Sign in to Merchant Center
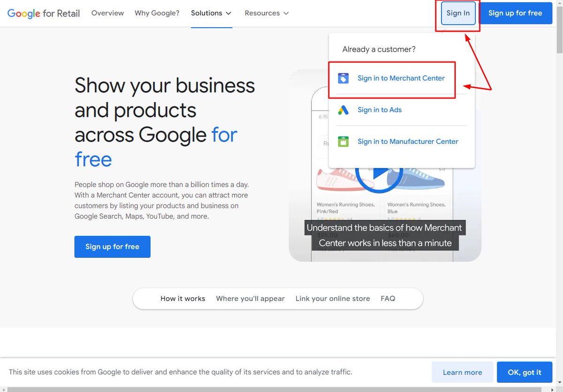Viewport: 563px width, 392px height. [401, 78]
